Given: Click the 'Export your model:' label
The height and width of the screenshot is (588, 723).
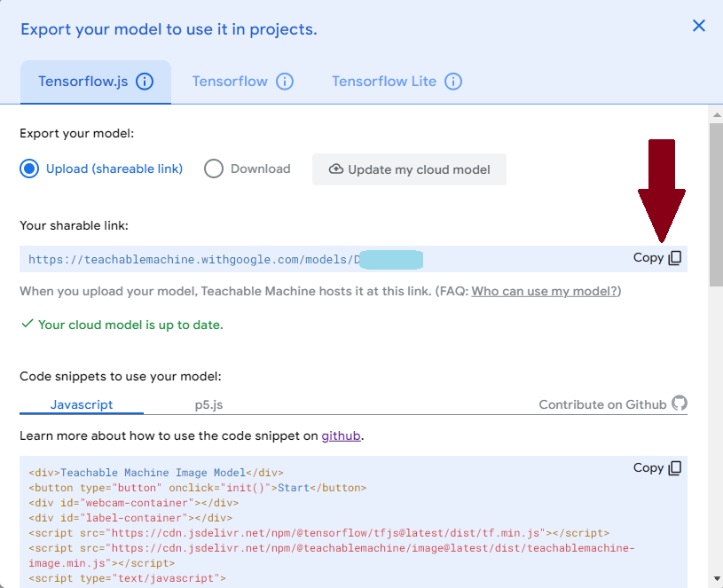Looking at the screenshot, I should (76, 134).
